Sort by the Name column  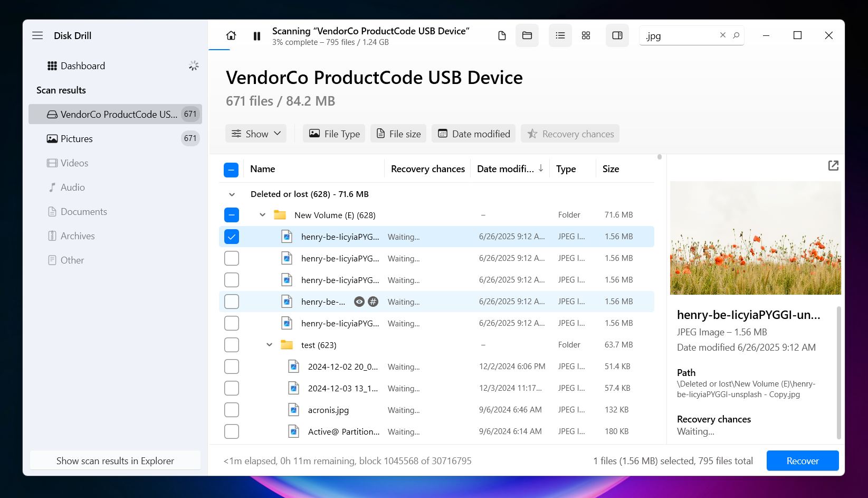263,169
